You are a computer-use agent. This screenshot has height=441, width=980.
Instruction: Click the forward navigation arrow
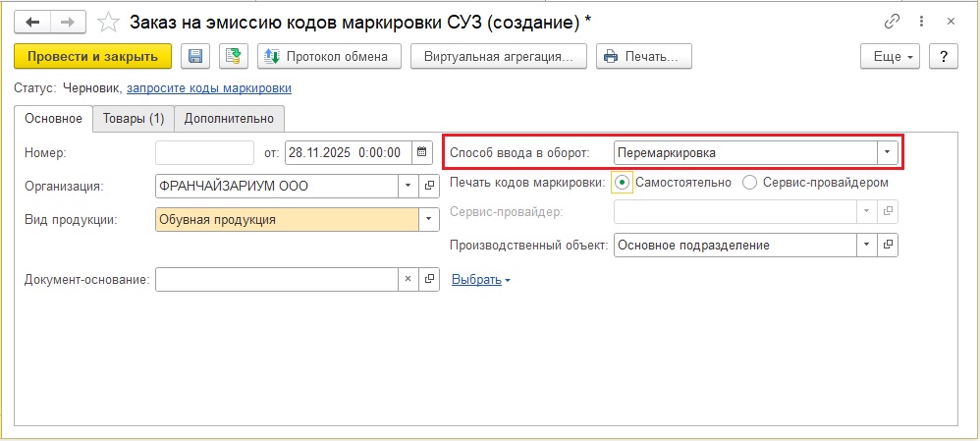click(69, 21)
